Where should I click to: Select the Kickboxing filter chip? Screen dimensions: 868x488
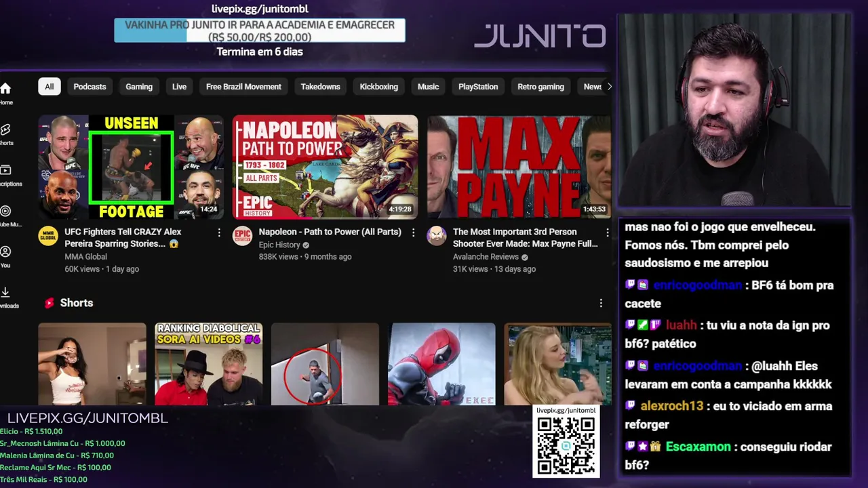[x=378, y=87]
